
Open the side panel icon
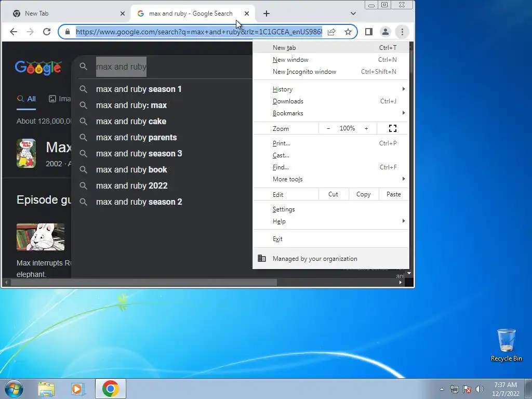tap(369, 32)
